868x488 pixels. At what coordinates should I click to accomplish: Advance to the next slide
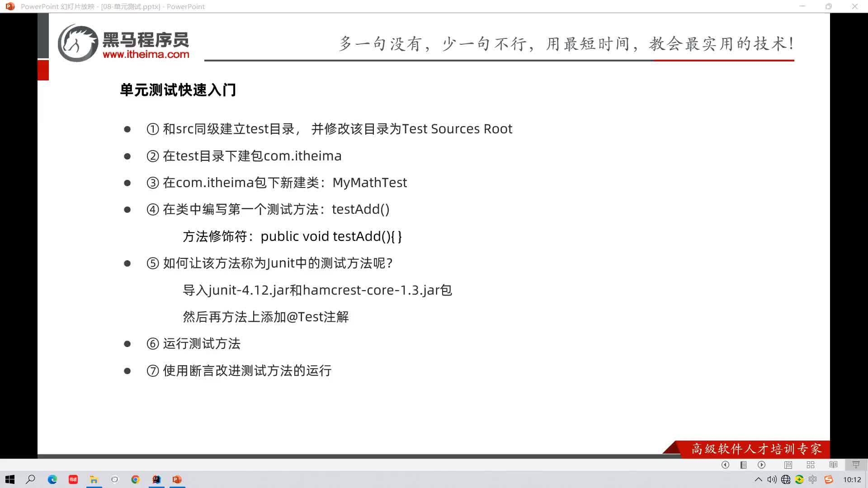pos(762,465)
